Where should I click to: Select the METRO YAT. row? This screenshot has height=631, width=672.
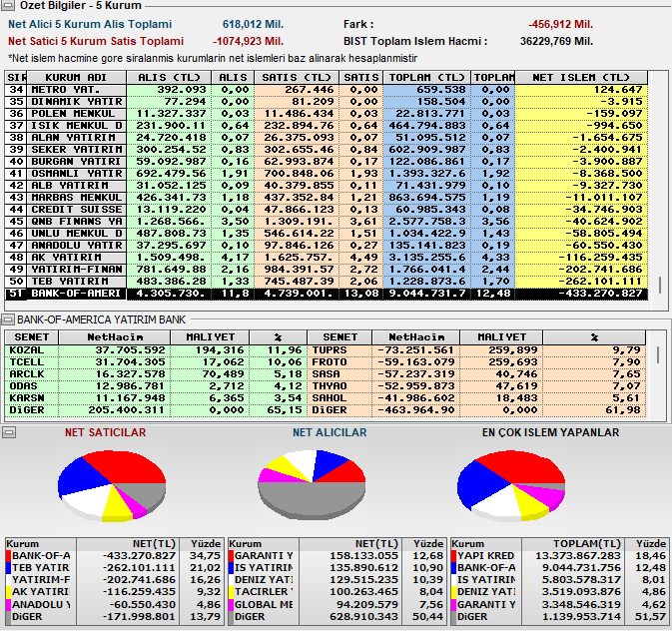327,90
